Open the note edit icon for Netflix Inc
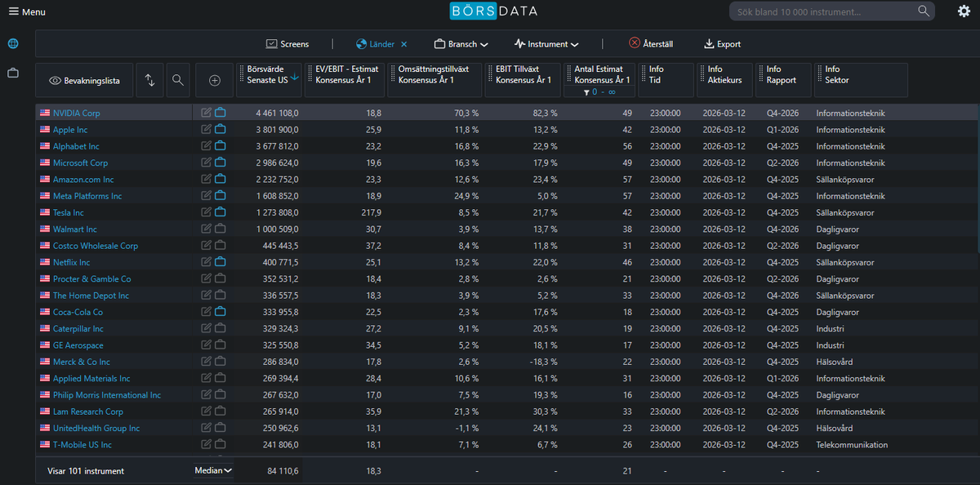 tap(207, 262)
